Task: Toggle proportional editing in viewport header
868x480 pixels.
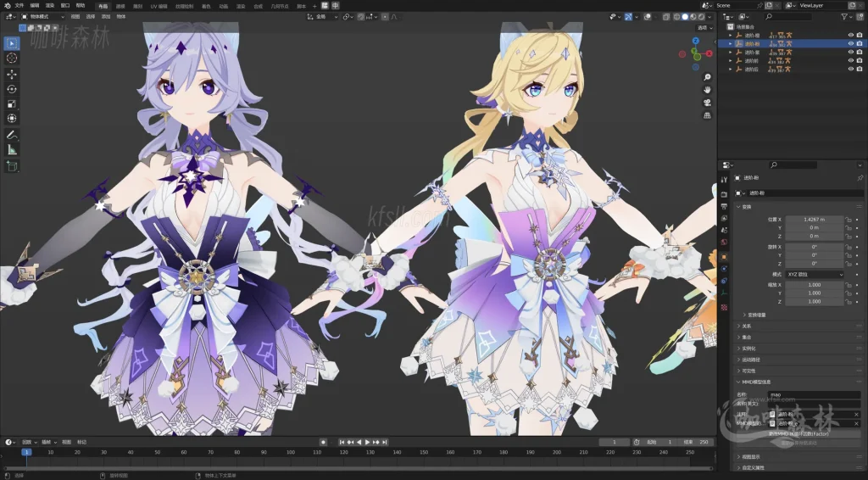Action: pyautogui.click(x=385, y=17)
